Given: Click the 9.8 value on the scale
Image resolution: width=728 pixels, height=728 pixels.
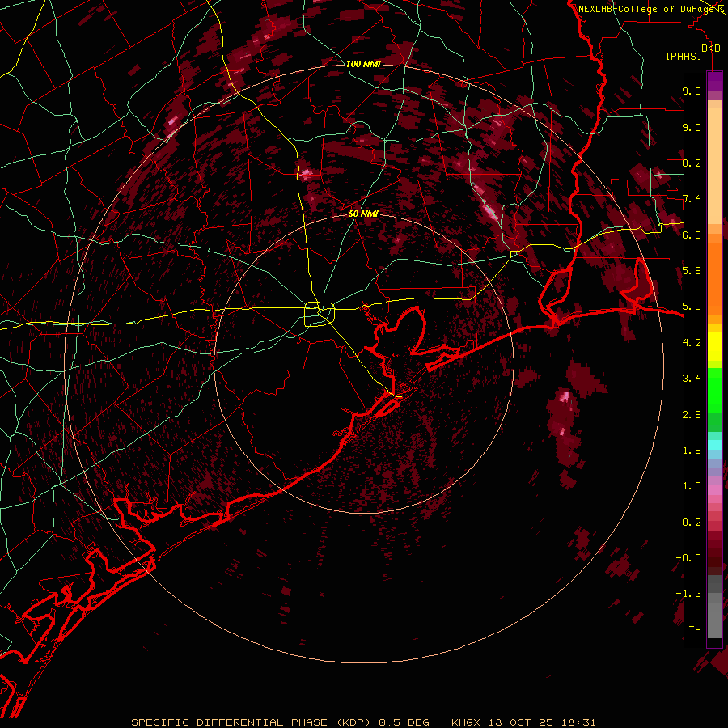Looking at the screenshot, I should click(692, 91).
